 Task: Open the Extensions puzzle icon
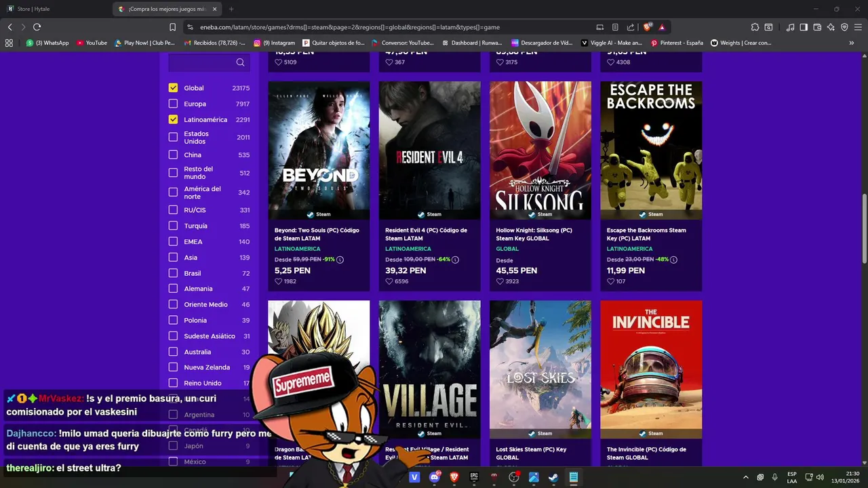[x=755, y=27]
